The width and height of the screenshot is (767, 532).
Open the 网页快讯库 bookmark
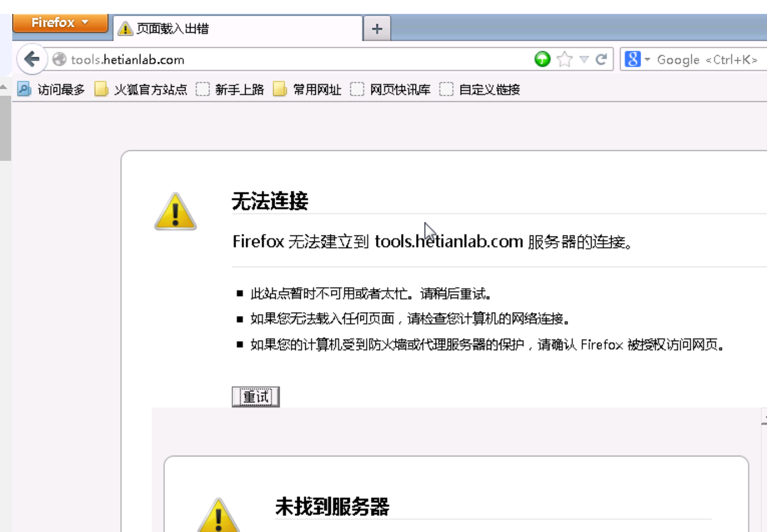tap(390, 90)
